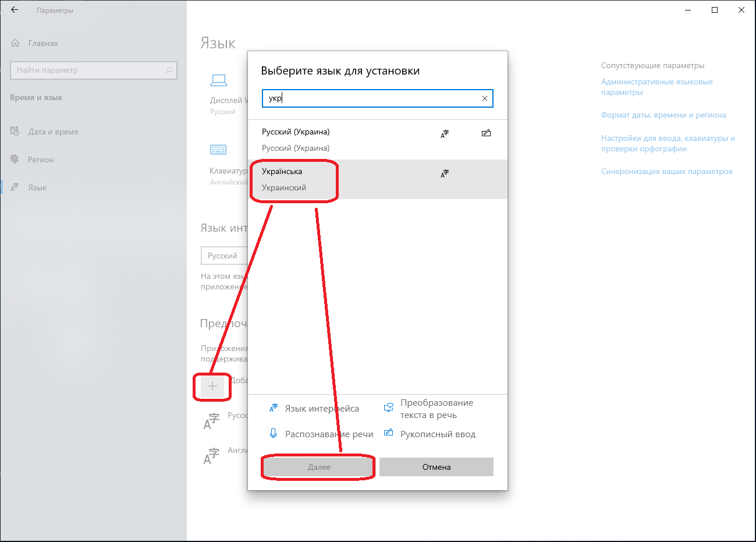Select the Українська language entry

(x=378, y=179)
